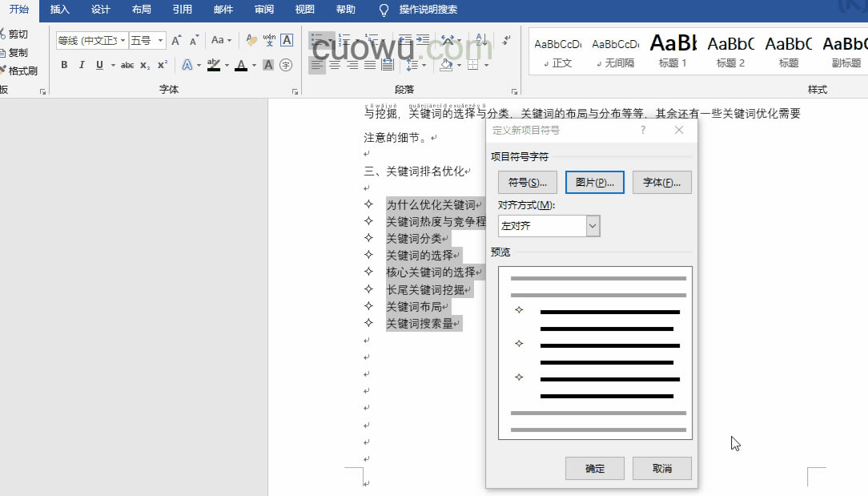The image size is (868, 496).
Task: Click the 操作说明搜索 search box
Action: [x=428, y=10]
